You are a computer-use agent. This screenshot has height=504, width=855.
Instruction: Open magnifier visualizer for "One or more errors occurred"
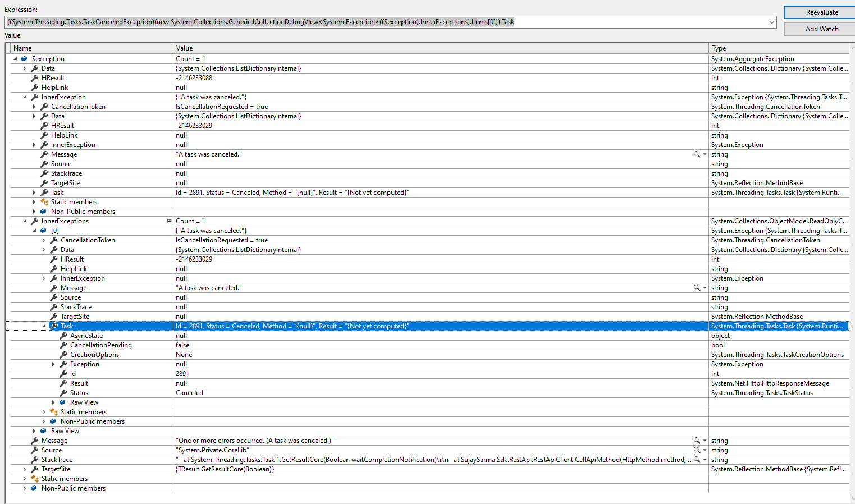[x=696, y=440]
